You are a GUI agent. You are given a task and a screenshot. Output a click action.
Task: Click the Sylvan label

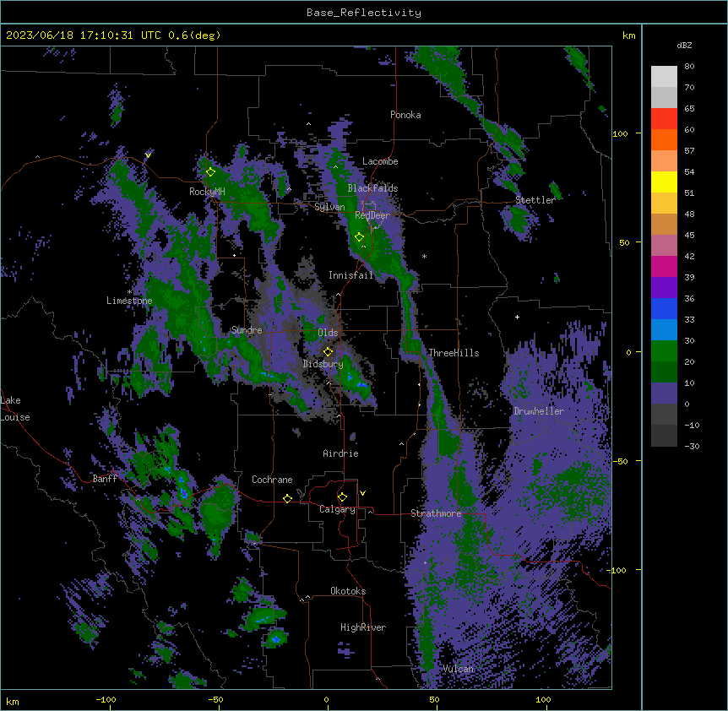[329, 207]
